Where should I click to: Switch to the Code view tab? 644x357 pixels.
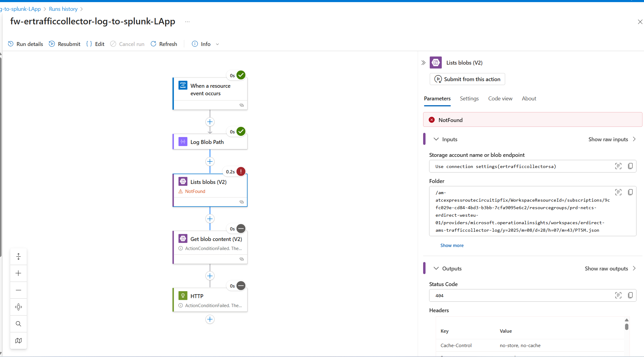[x=500, y=99]
